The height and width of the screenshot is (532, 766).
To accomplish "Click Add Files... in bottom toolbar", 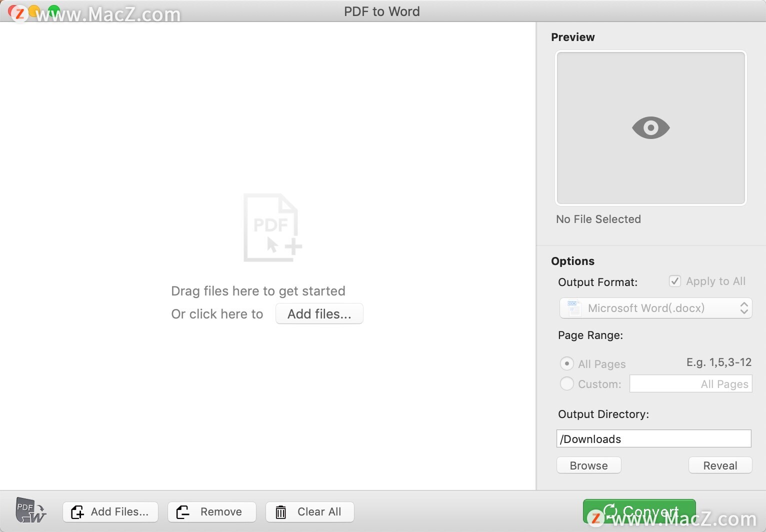I will (110, 512).
